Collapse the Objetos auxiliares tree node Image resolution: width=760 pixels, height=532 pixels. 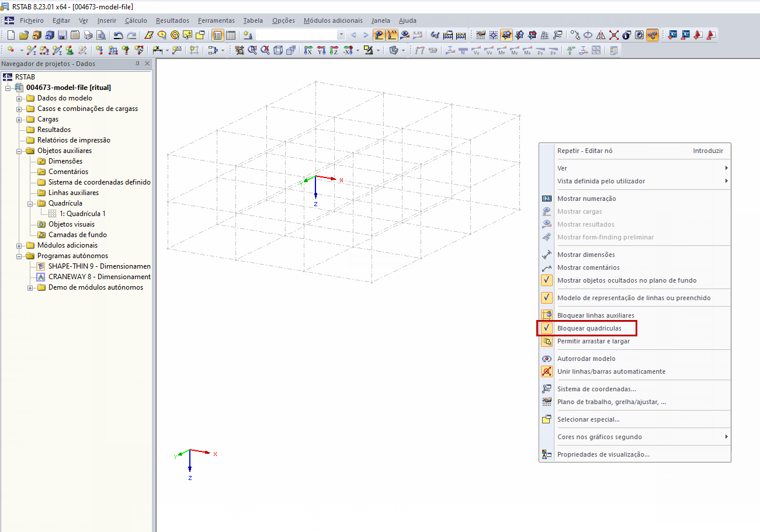pyautogui.click(x=19, y=151)
